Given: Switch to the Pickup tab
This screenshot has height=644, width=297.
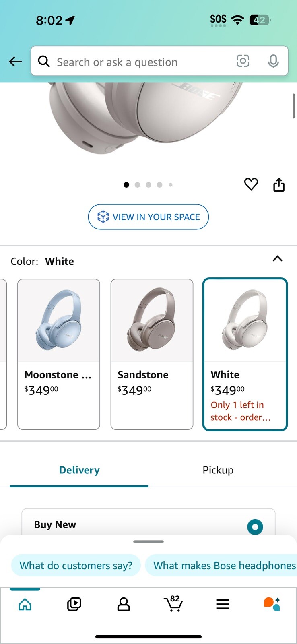Looking at the screenshot, I should [x=218, y=470].
